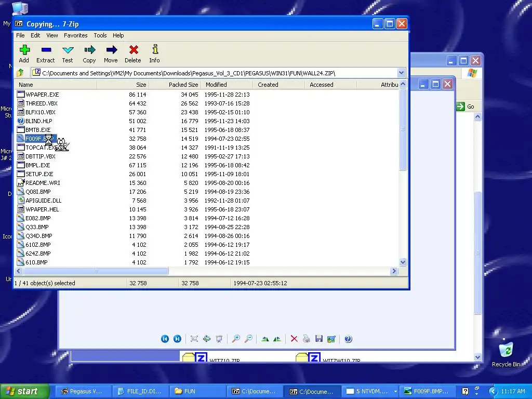The height and width of the screenshot is (399, 532).
Task: Expand hidden system tray icons
Action: click(x=493, y=391)
